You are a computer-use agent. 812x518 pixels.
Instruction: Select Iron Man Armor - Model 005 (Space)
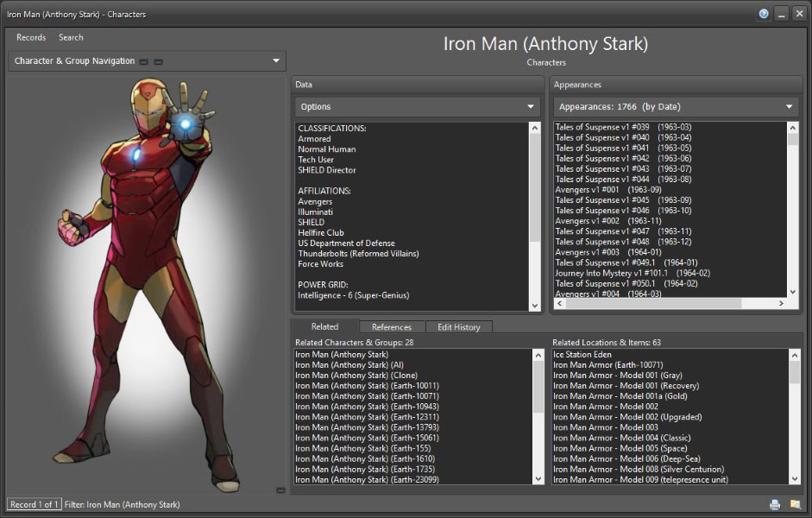pyautogui.click(x=620, y=448)
